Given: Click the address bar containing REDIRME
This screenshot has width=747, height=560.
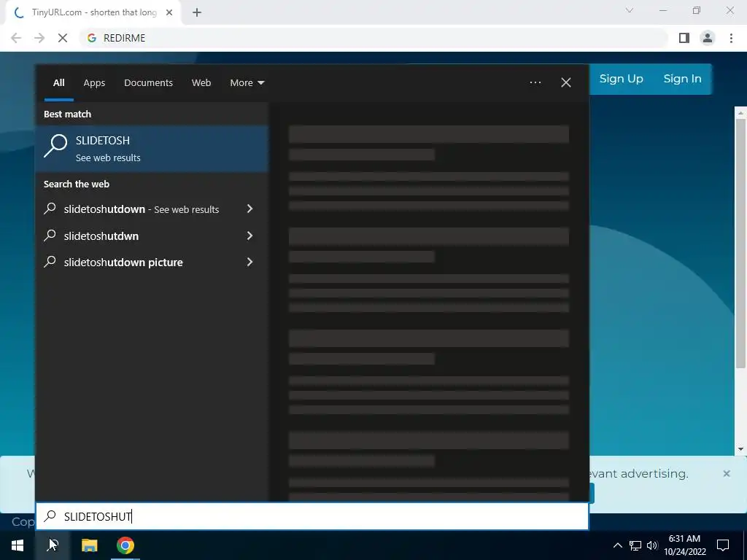Looking at the screenshot, I should click(373, 38).
